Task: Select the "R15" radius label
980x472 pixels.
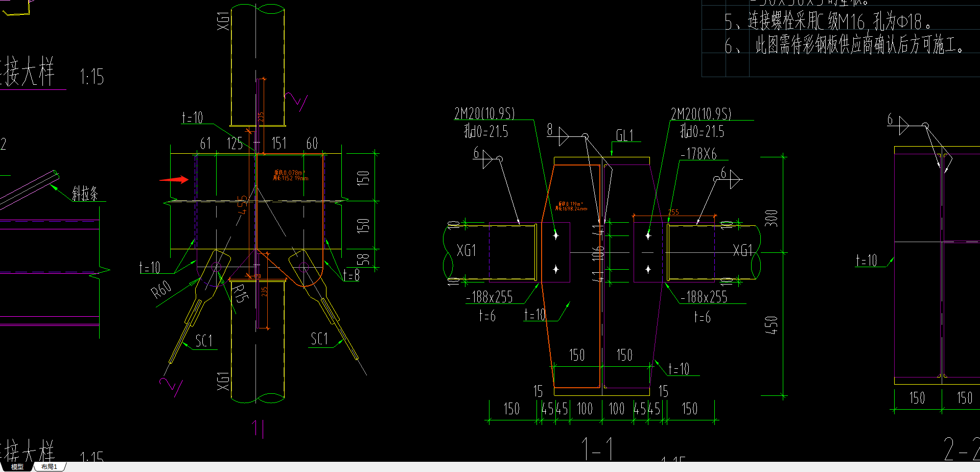Action: click(x=240, y=294)
